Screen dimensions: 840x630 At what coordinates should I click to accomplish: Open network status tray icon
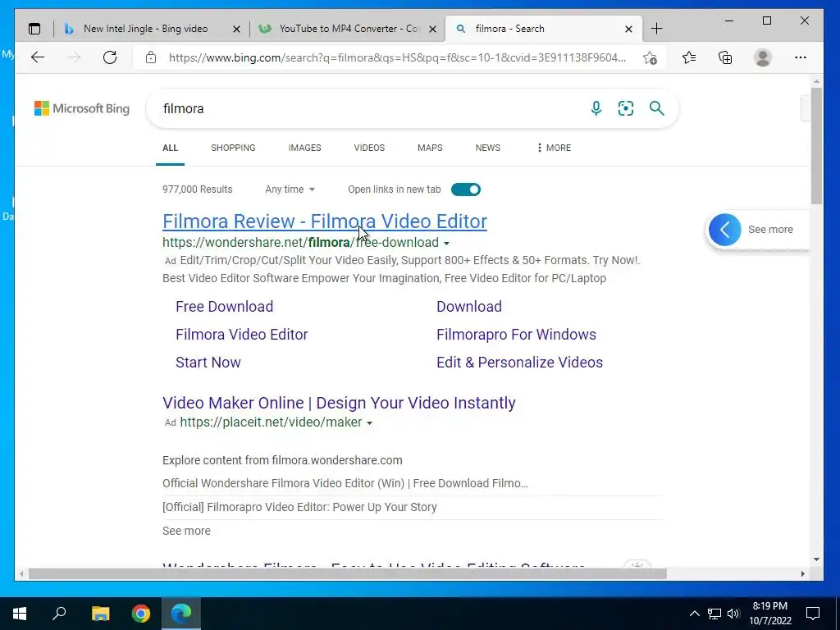[714, 614]
